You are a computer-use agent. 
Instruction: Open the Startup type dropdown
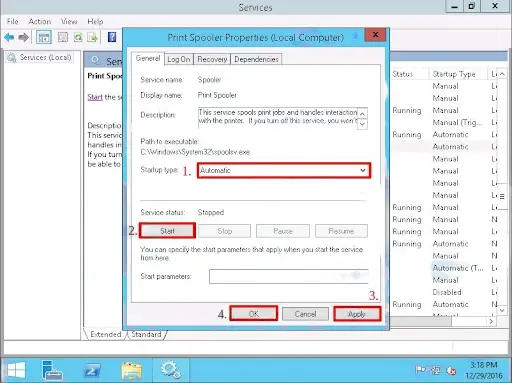pyautogui.click(x=284, y=170)
